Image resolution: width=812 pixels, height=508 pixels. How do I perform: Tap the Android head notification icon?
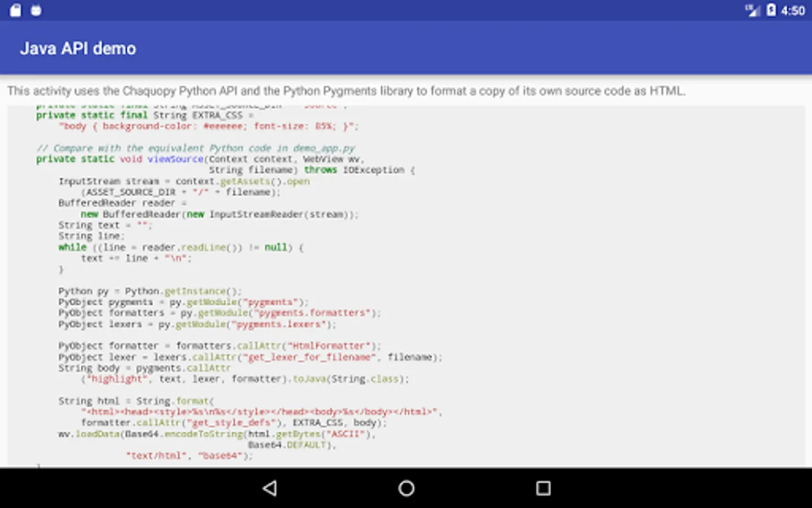pyautogui.click(x=36, y=10)
